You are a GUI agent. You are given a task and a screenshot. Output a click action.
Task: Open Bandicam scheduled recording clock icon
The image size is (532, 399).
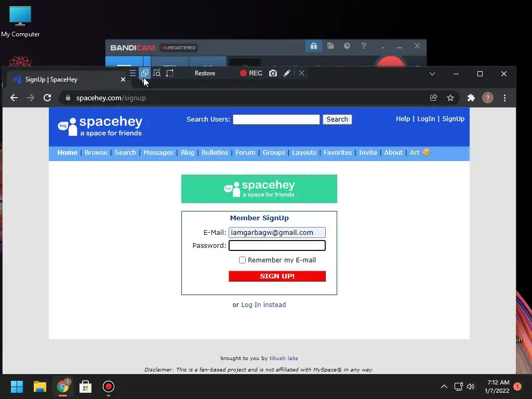pyautogui.click(x=347, y=46)
